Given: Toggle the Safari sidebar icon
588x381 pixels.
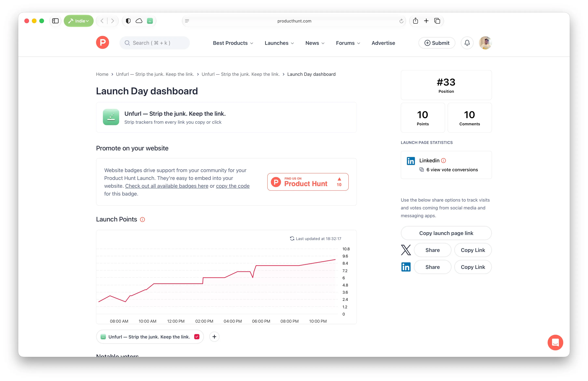Looking at the screenshot, I should (55, 21).
